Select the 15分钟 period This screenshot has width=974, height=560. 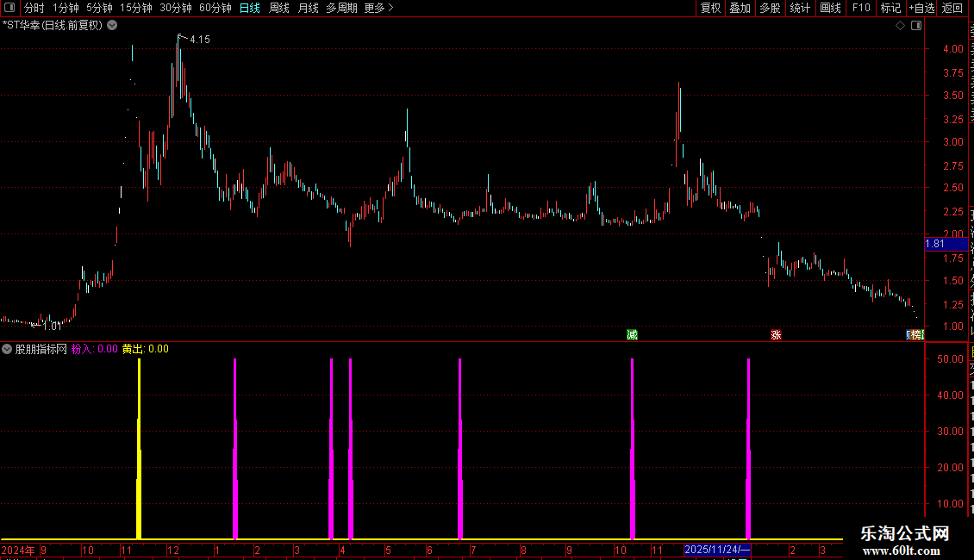136,8
